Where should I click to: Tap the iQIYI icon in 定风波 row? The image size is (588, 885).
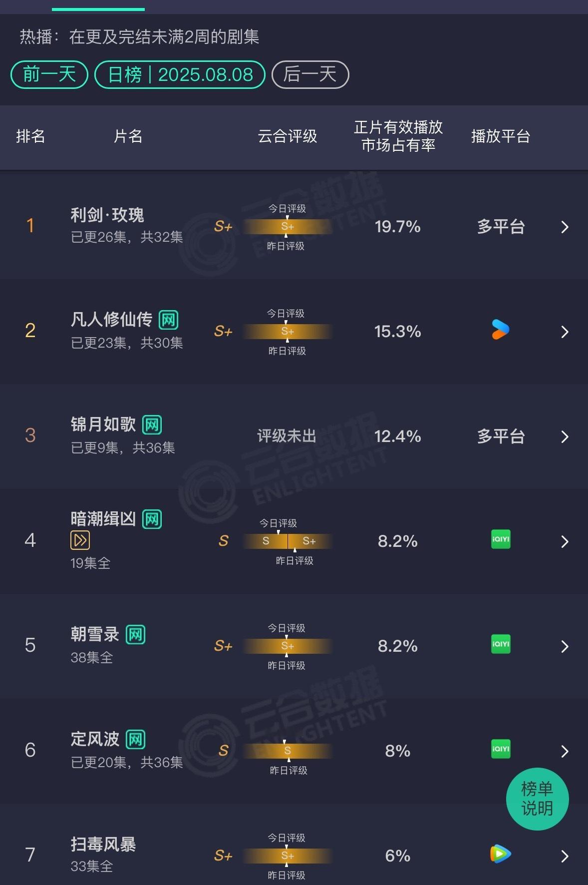coord(501,749)
